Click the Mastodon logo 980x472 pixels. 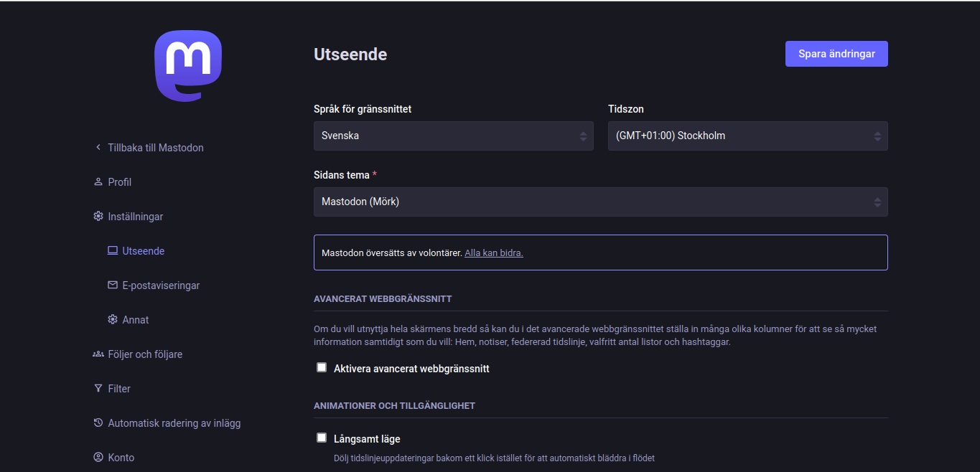[x=188, y=65]
